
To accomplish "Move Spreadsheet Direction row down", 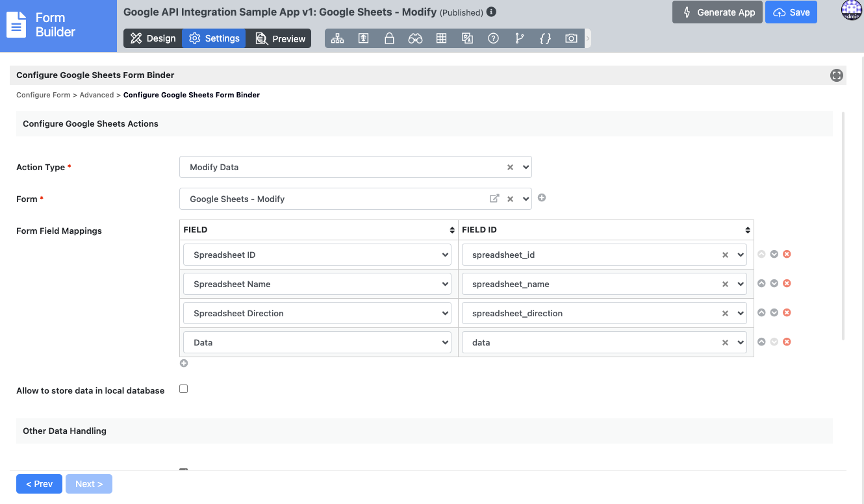I will [x=774, y=312].
